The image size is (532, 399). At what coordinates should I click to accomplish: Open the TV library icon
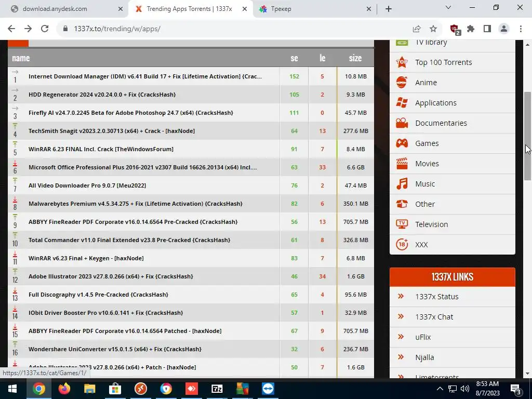[x=402, y=43]
